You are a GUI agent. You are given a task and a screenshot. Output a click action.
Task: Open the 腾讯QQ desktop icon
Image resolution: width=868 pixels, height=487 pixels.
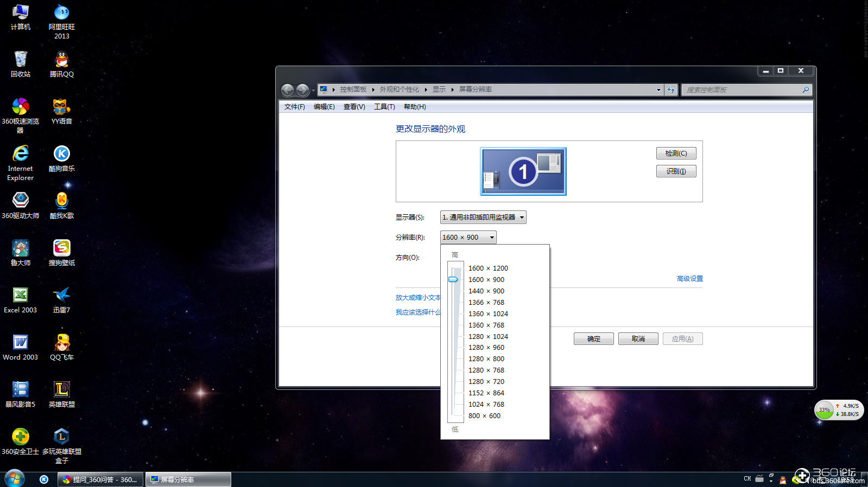pyautogui.click(x=62, y=64)
